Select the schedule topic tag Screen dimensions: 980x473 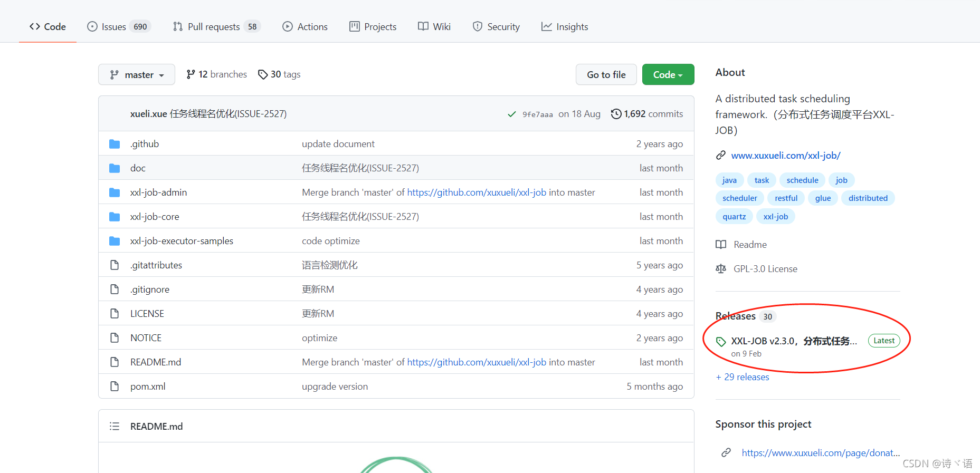[x=802, y=180]
